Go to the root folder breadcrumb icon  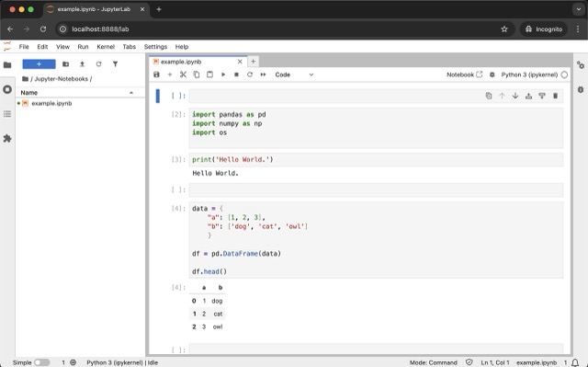(x=25, y=79)
